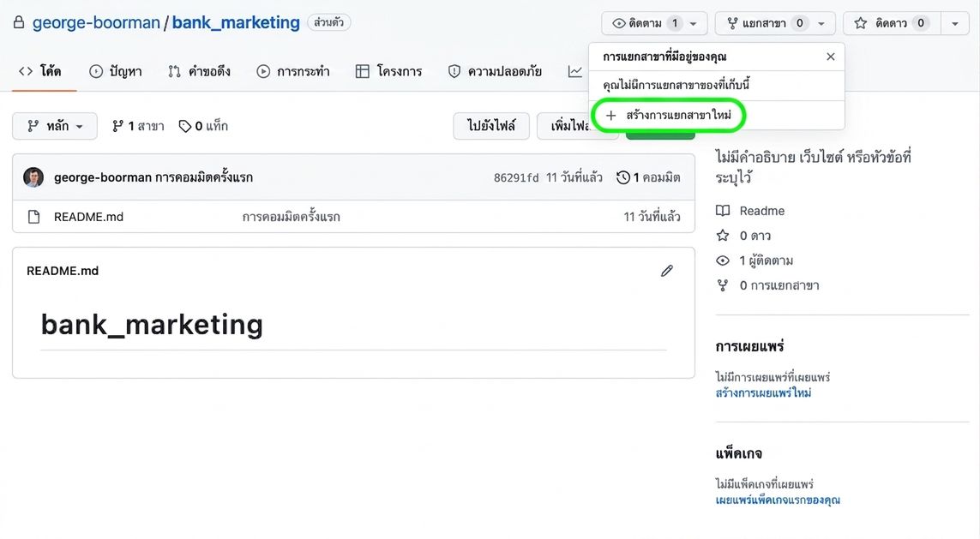Switch to the โค้ด code tab
980x539 pixels.
[x=40, y=71]
